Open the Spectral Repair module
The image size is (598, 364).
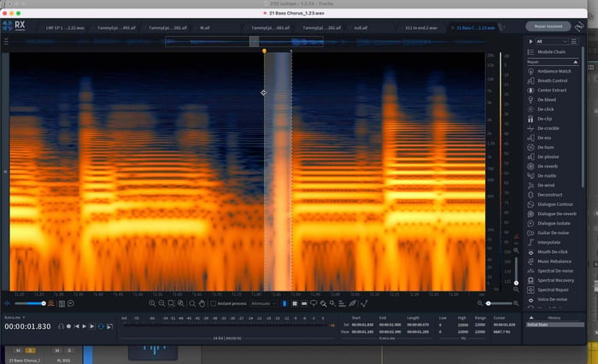click(553, 290)
